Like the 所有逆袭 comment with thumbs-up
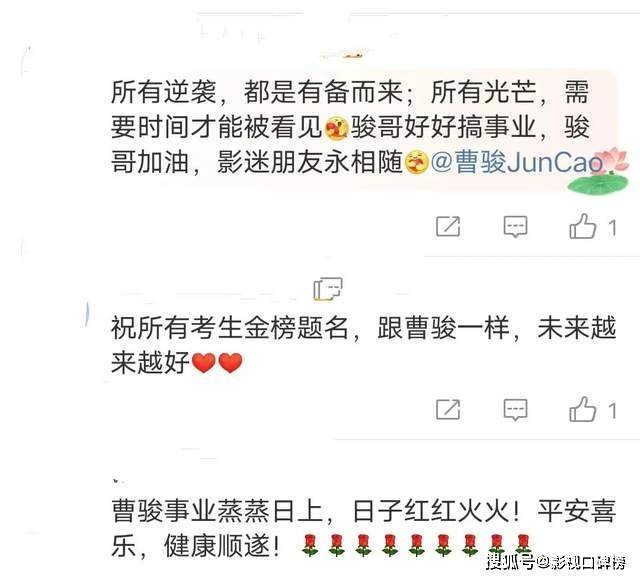The image size is (640, 579). coord(582,226)
